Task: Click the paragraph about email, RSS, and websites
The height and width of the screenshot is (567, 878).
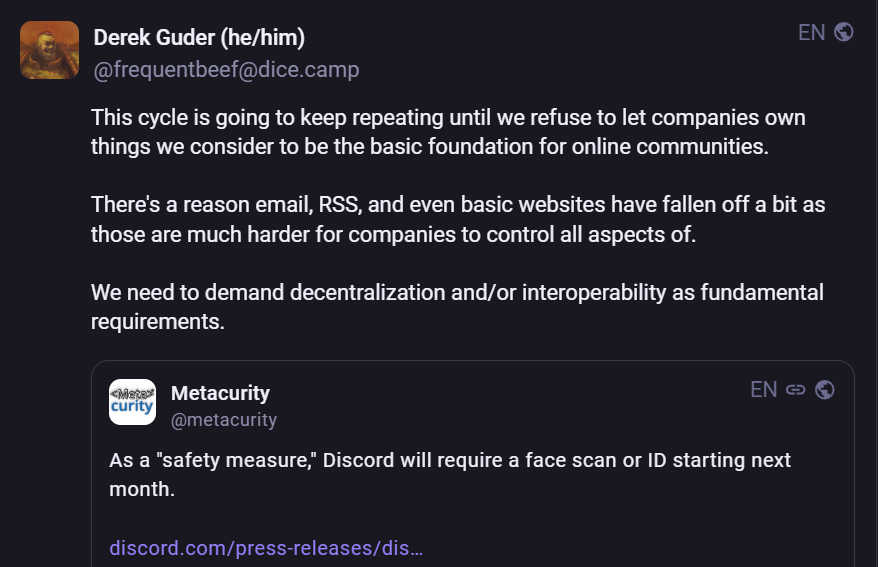Action: tap(458, 219)
